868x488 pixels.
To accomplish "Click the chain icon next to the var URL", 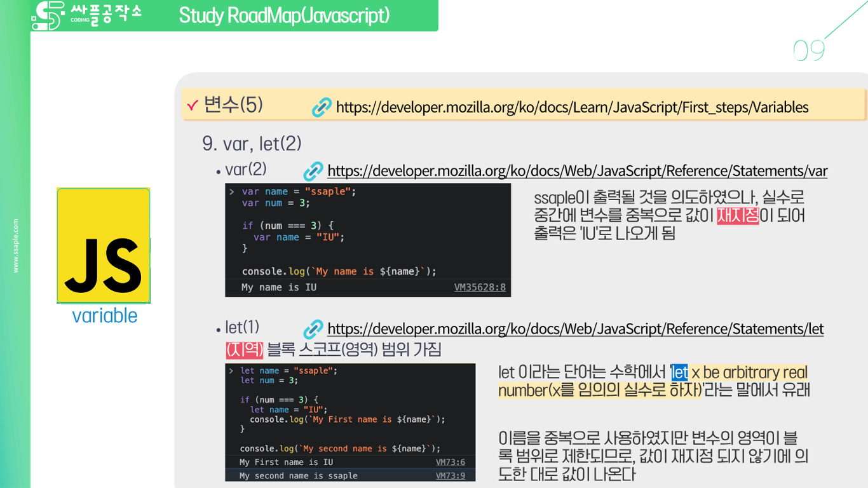I will click(312, 170).
